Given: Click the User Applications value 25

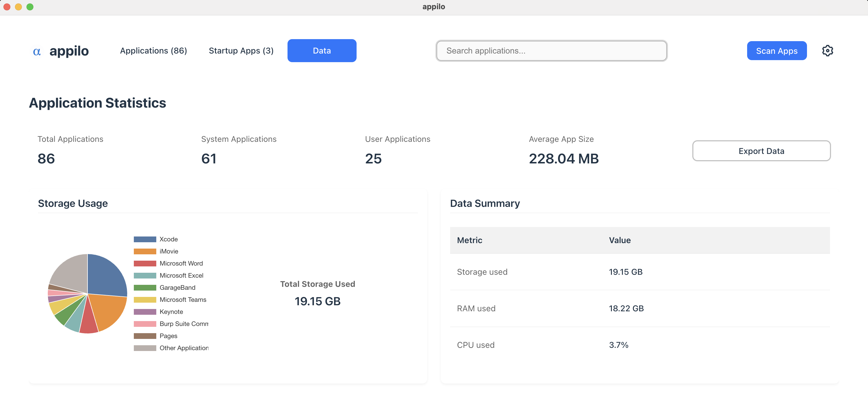Looking at the screenshot, I should [x=373, y=159].
